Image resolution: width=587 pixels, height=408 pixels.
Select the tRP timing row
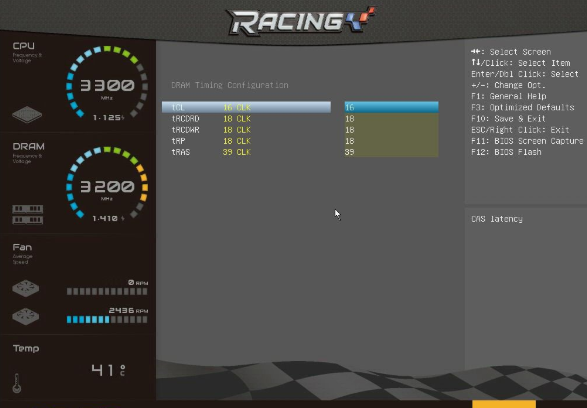(x=246, y=141)
